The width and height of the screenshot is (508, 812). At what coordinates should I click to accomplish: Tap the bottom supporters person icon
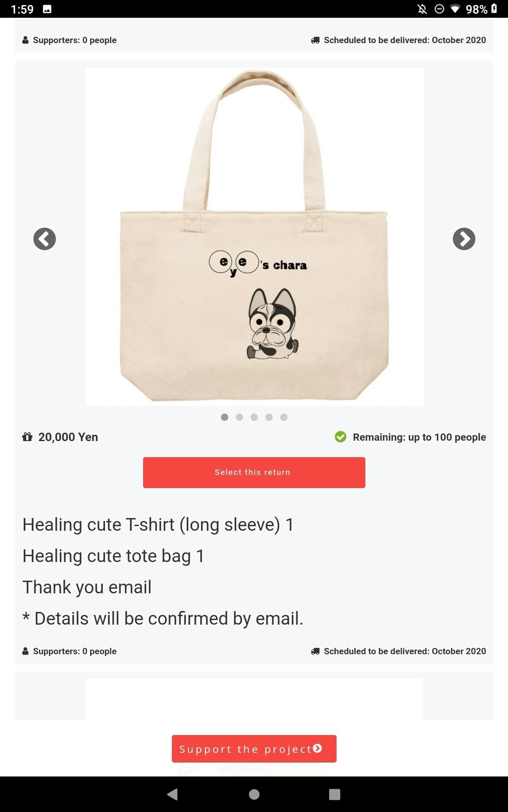pos(25,651)
